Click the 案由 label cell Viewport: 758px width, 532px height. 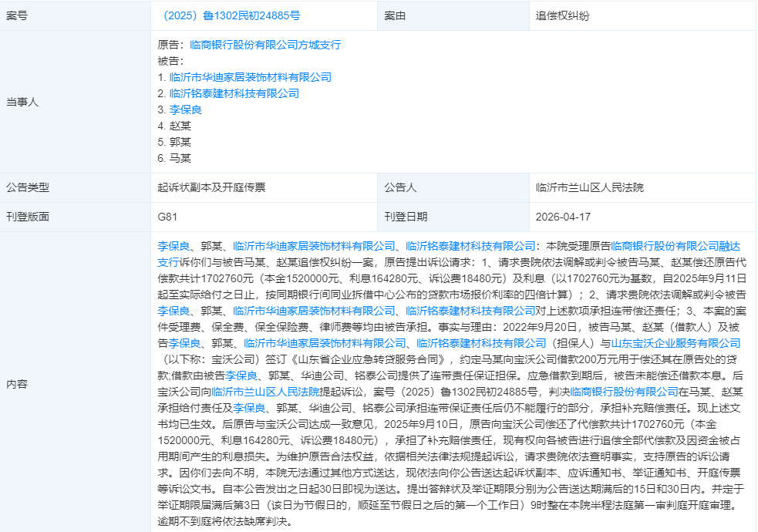click(395, 15)
